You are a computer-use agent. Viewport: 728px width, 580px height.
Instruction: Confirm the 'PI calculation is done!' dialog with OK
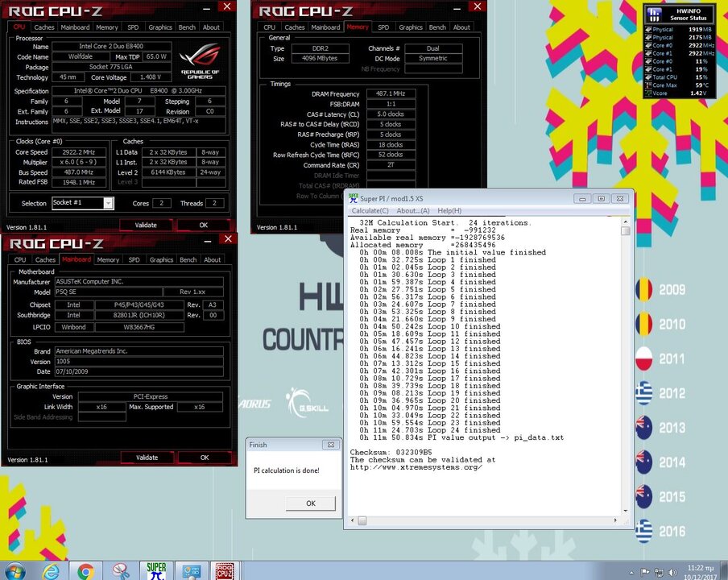tap(311, 503)
